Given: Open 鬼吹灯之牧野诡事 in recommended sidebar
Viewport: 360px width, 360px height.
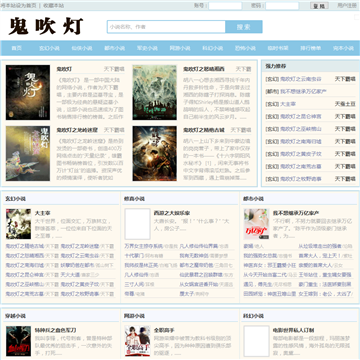Looking at the screenshot, I should pos(301,179).
